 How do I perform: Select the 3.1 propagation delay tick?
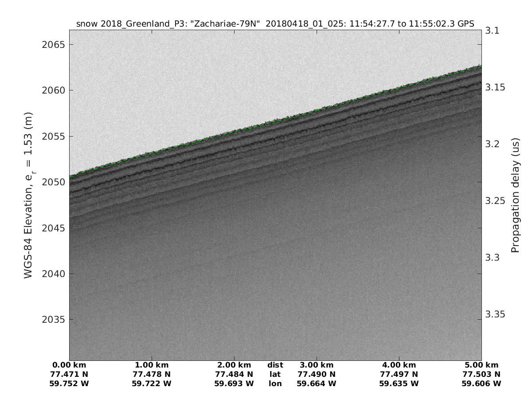point(493,31)
